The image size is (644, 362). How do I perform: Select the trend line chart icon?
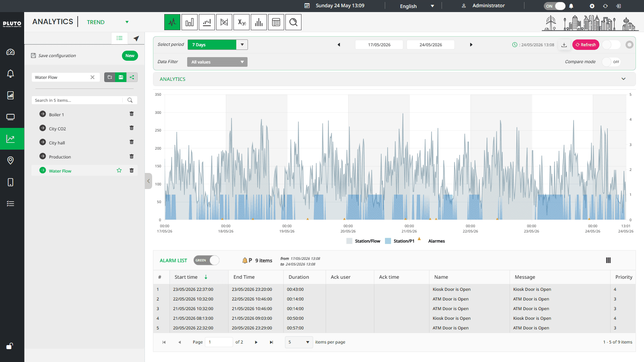(172, 22)
